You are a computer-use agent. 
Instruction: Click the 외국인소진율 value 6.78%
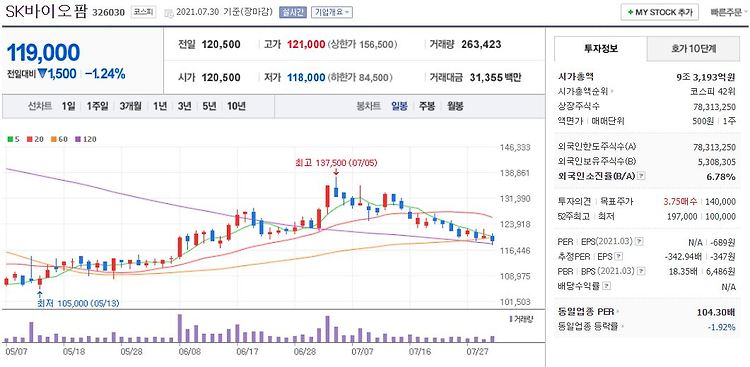coord(721,177)
